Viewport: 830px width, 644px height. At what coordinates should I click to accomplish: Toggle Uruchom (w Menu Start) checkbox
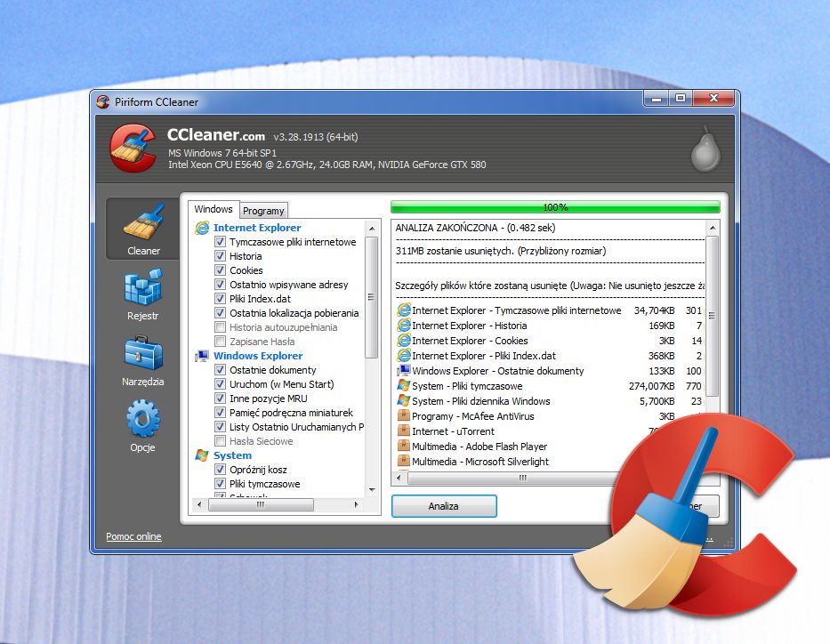[221, 384]
